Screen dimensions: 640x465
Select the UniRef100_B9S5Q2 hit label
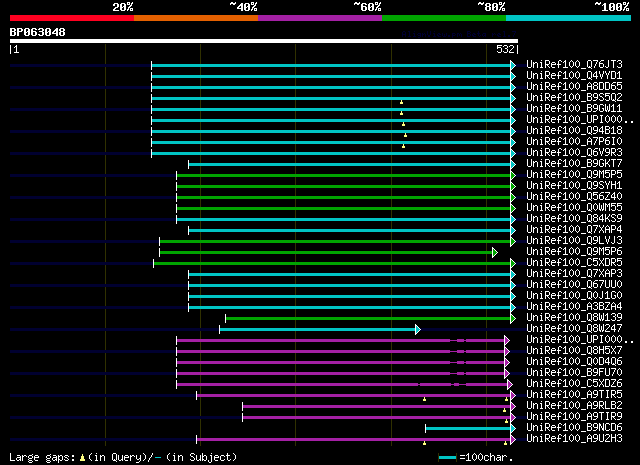[x=574, y=98]
